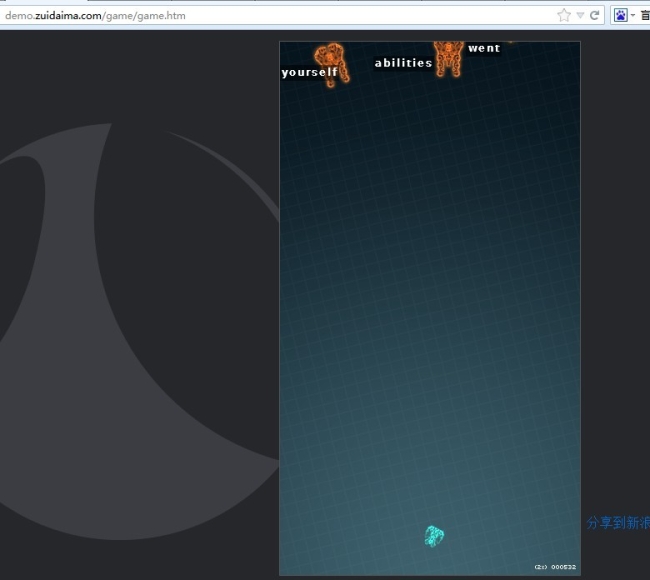
Task: Click the cyan player ship
Action: 434,536
